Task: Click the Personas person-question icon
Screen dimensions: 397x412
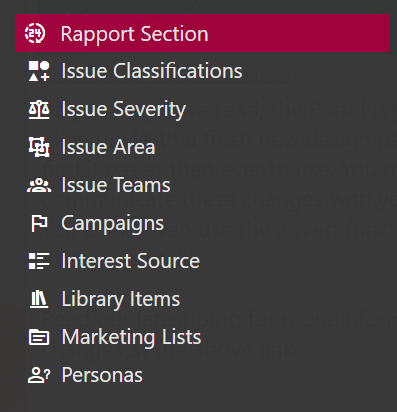Action: click(39, 375)
